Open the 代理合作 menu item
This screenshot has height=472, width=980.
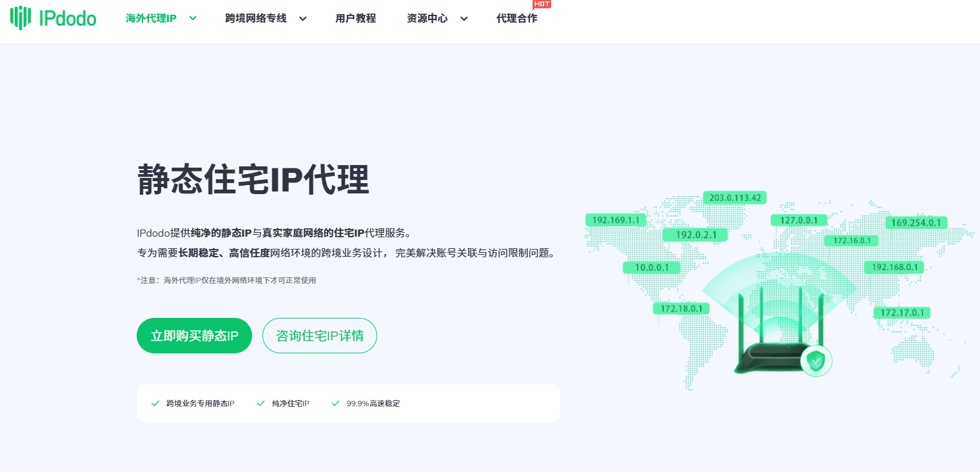tap(516, 19)
